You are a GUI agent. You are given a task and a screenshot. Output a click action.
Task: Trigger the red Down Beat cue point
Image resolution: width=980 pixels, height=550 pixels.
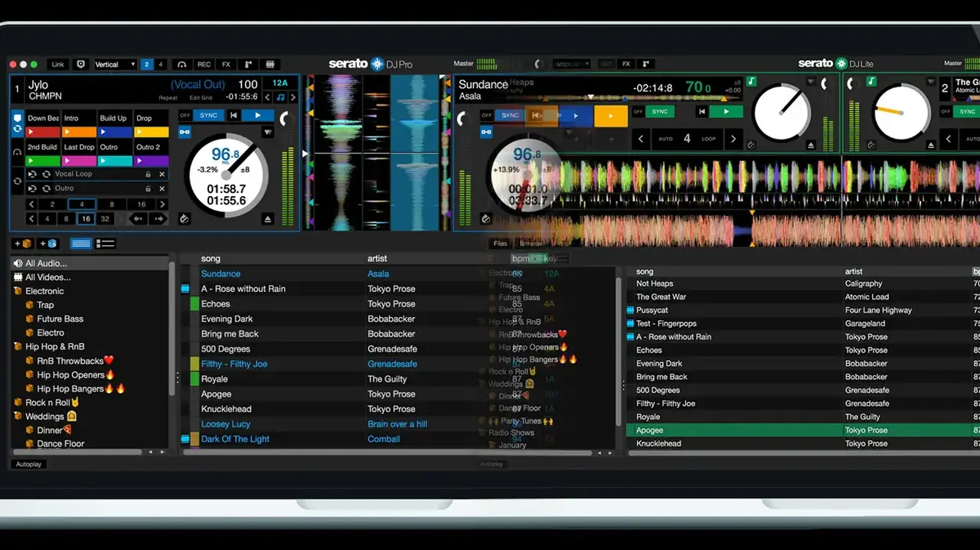[43, 133]
